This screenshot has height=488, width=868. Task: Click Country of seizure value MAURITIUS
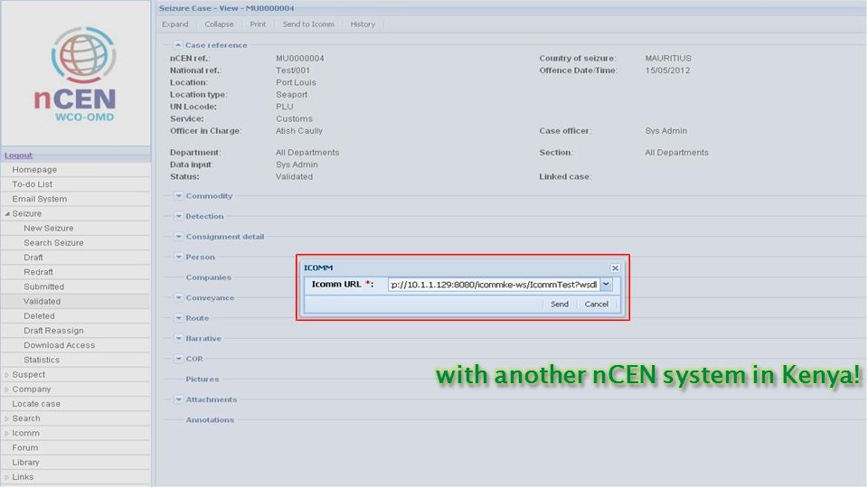[668, 58]
